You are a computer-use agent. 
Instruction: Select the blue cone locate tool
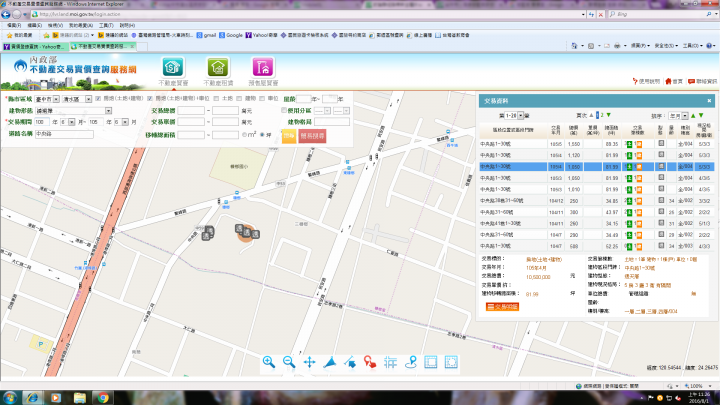(x=330, y=362)
